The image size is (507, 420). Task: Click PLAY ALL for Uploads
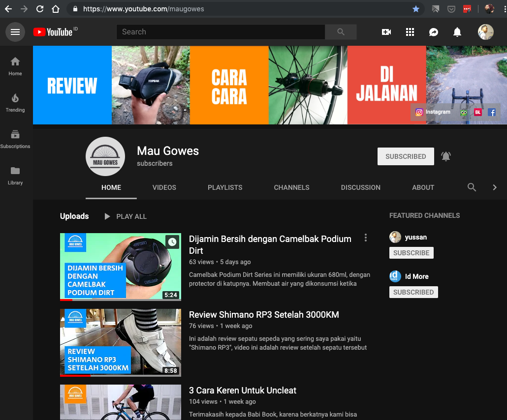click(126, 216)
